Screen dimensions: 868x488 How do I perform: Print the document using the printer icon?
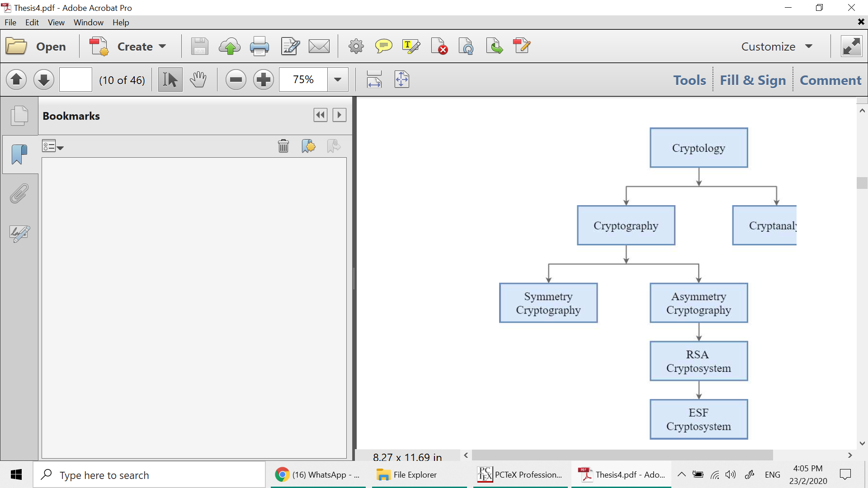259,46
